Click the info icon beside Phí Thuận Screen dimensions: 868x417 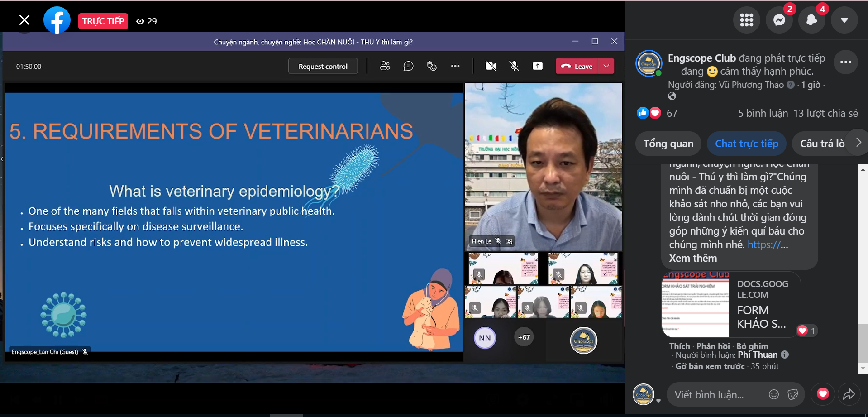pyautogui.click(x=785, y=355)
